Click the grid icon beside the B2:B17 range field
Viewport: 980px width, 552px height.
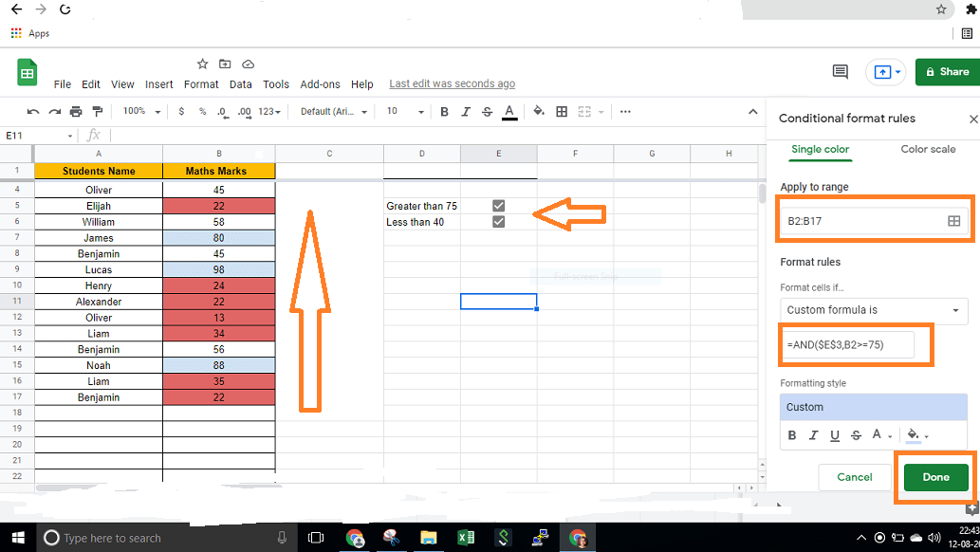955,220
